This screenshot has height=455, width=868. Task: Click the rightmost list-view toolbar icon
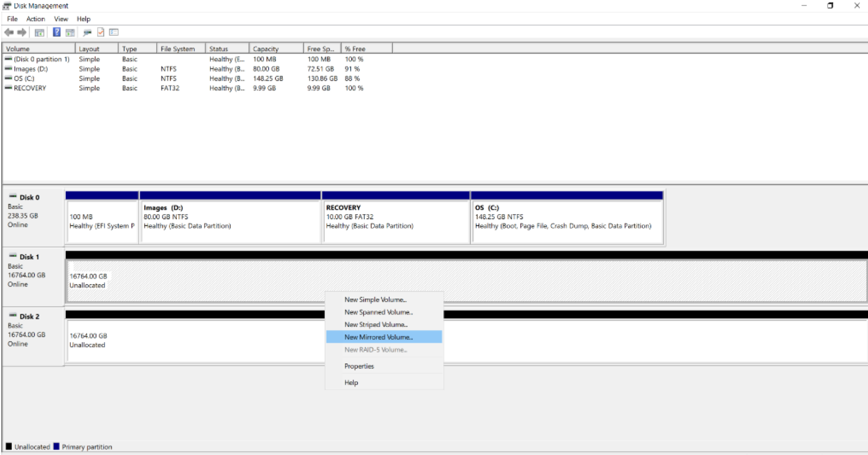(x=114, y=32)
